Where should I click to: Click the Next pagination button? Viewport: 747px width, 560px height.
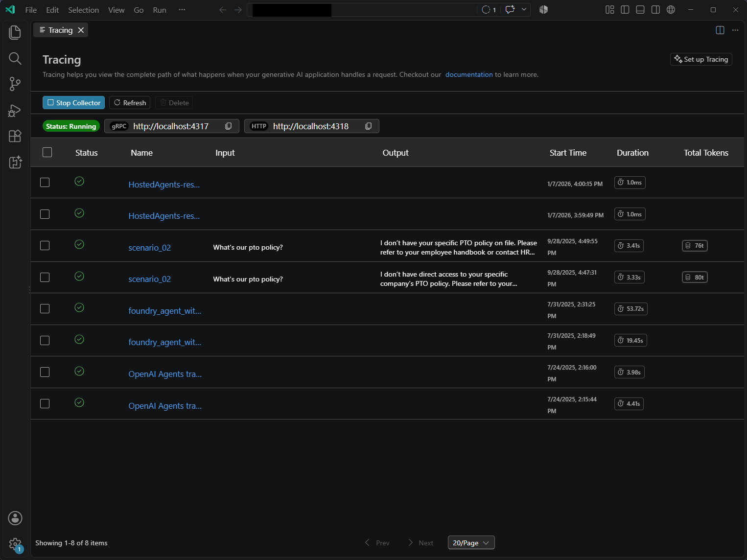pyautogui.click(x=420, y=543)
